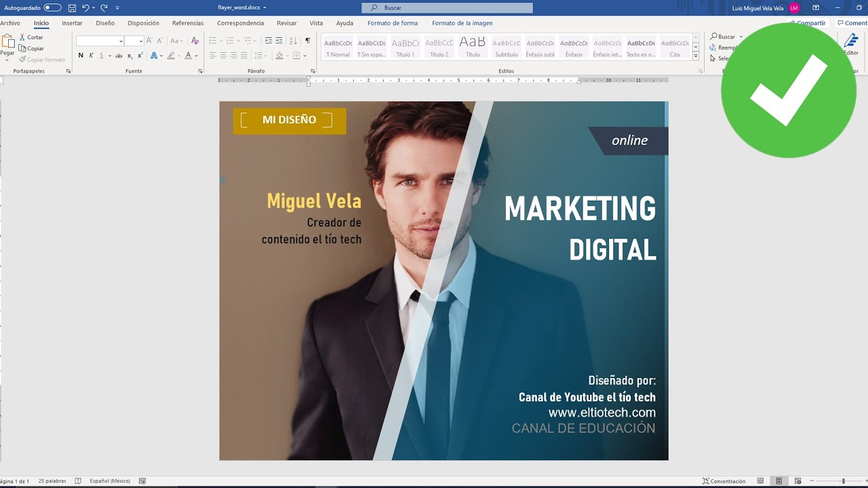Click Español (México) language in status bar
The height and width of the screenshot is (488, 868).
click(x=110, y=481)
